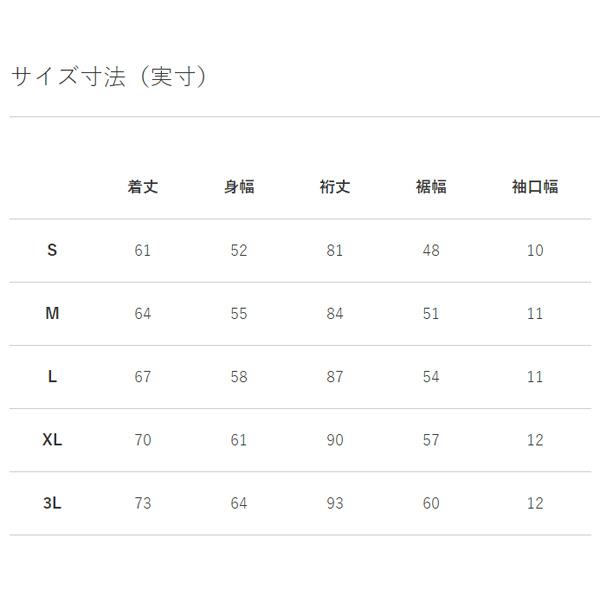Screen dimensions: 600x600
Task: Select the XL size row label
Action: (x=52, y=440)
